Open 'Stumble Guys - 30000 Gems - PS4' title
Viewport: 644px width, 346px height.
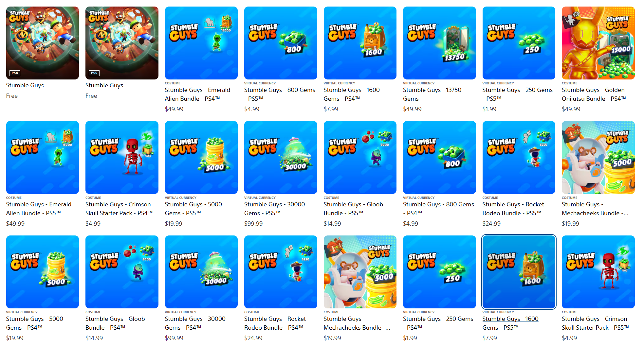pos(195,323)
